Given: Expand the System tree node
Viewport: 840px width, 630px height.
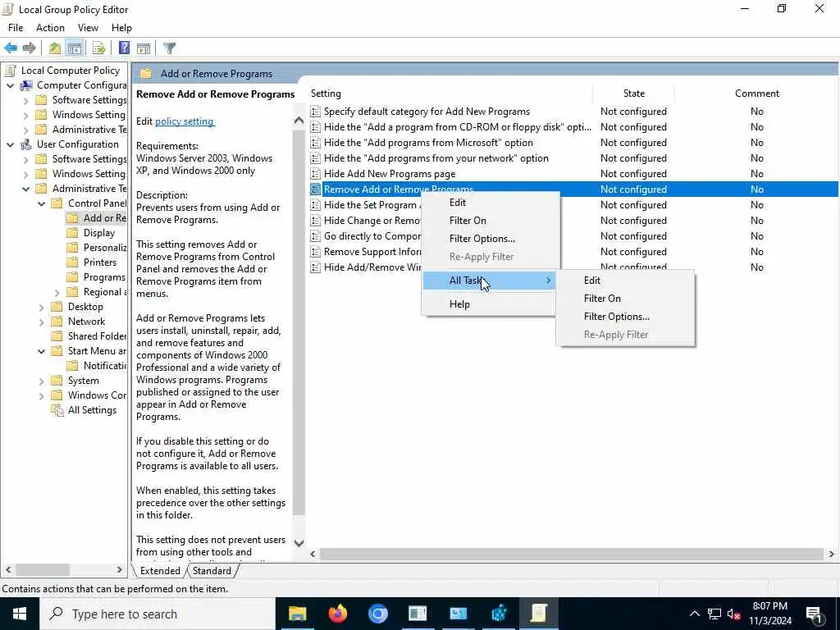Looking at the screenshot, I should coord(41,381).
